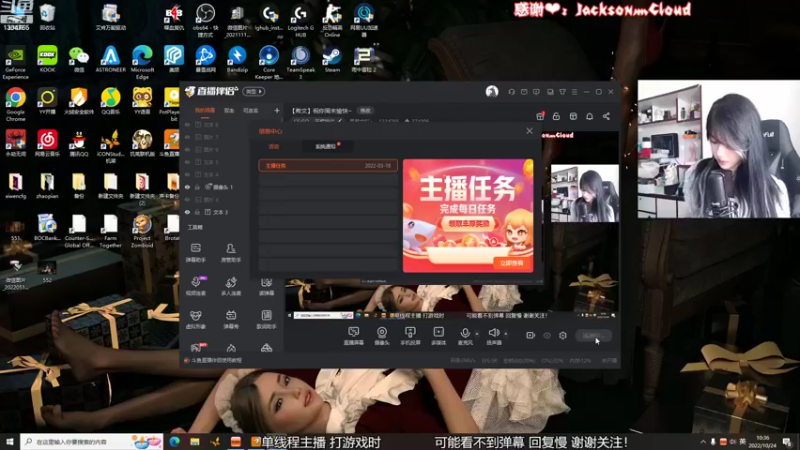Image resolution: width=800 pixels, height=450 pixels.
Task: Open the 多人连麦 tool
Action: click(231, 286)
